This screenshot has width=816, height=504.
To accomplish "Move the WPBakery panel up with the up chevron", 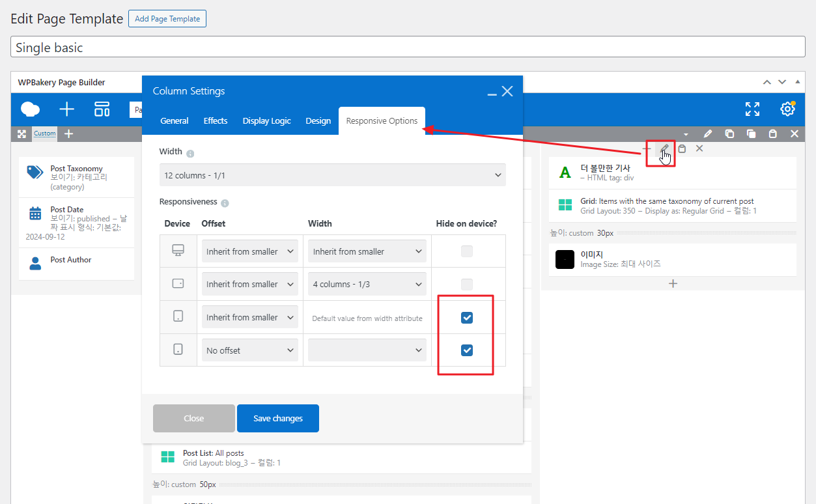I will (x=767, y=82).
